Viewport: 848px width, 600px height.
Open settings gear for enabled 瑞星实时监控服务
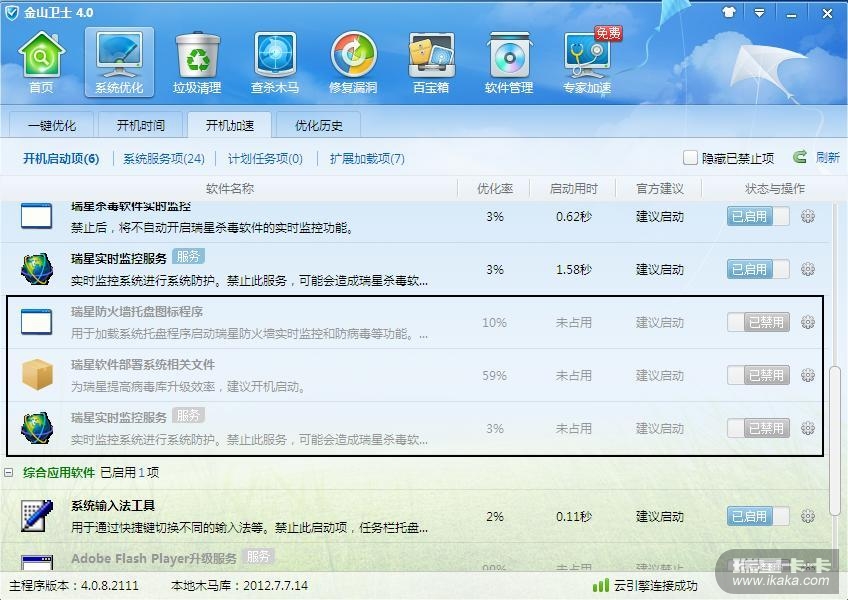coord(807,269)
